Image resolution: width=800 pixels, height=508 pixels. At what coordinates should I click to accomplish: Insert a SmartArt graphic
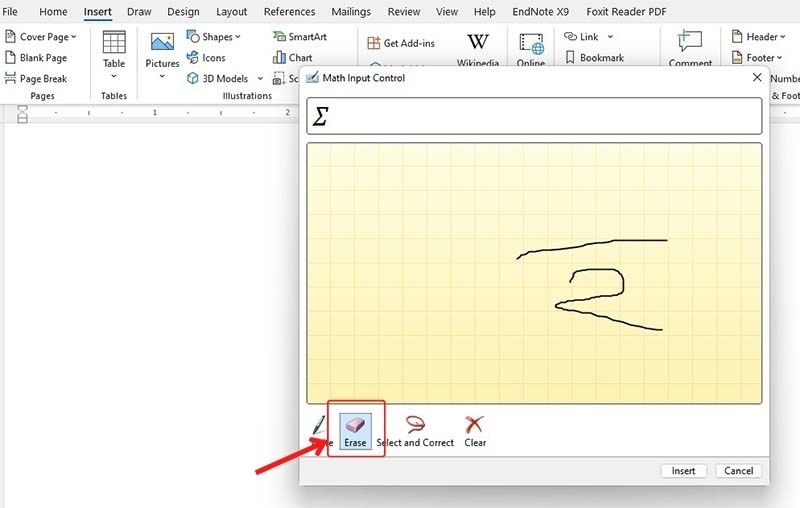click(x=300, y=37)
